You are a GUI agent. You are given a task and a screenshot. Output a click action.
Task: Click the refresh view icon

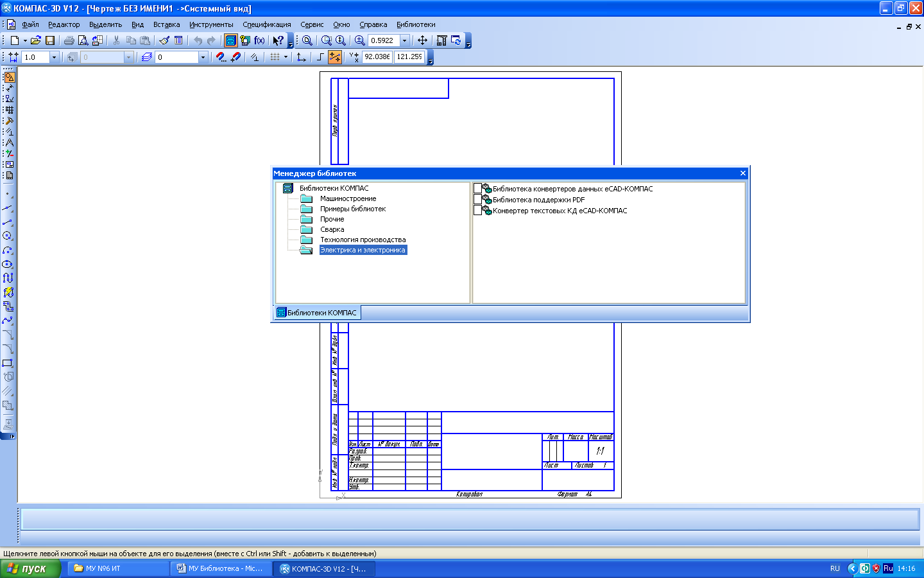(x=456, y=40)
